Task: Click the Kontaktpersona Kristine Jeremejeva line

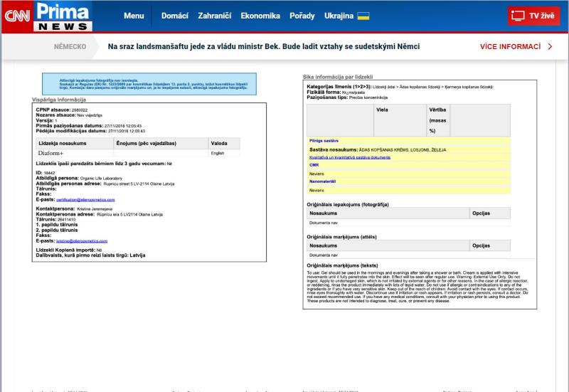Action: pos(74,208)
